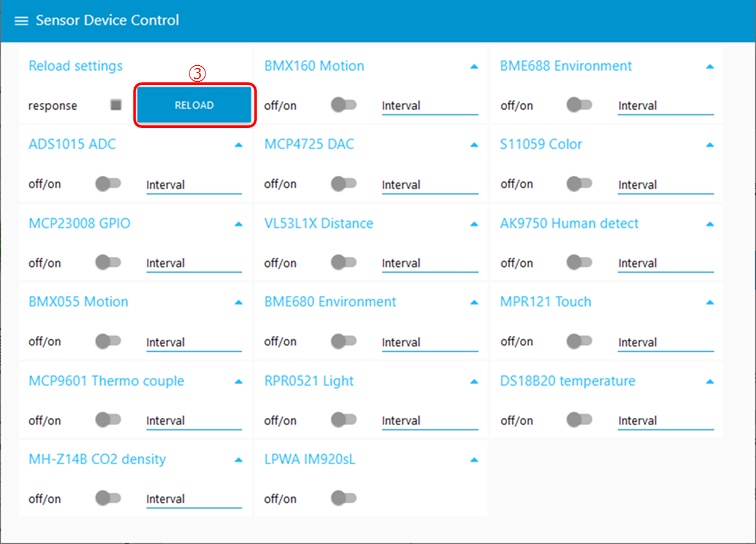Collapse the S11059 Color panel

[710, 145]
